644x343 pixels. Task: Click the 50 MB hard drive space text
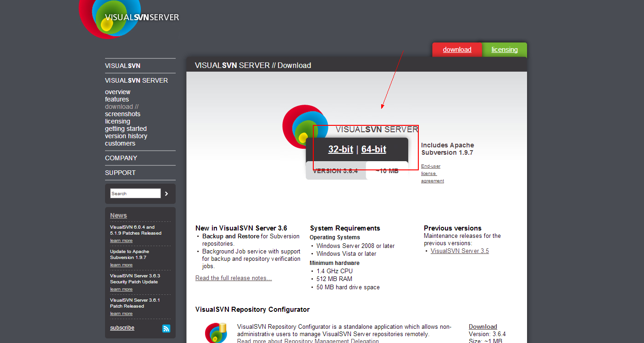(348, 287)
